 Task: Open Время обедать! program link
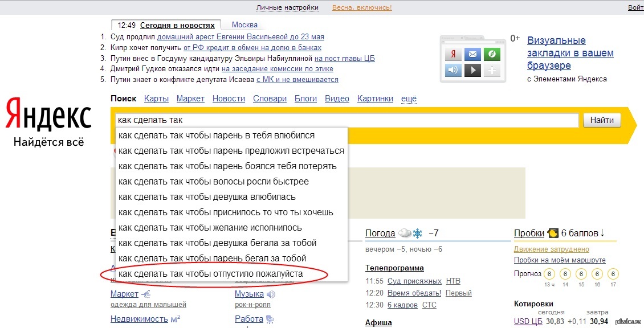414,293
